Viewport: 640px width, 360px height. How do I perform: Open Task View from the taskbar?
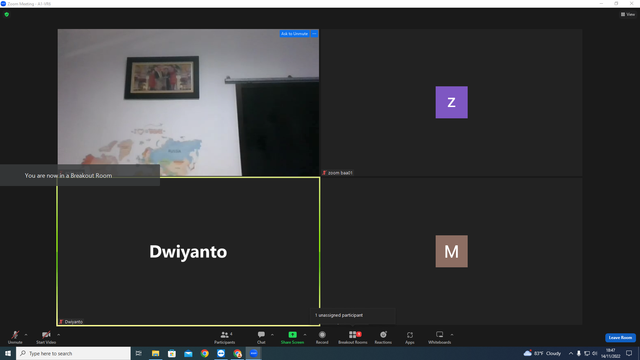(139, 353)
